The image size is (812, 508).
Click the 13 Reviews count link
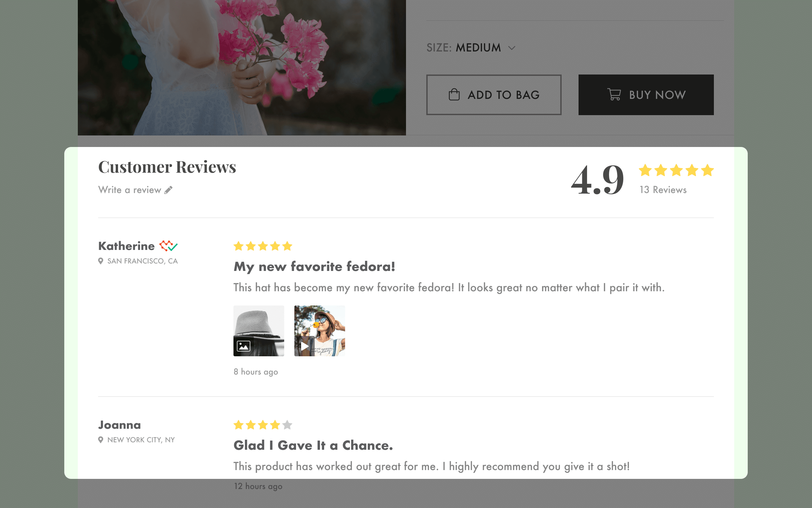[663, 190]
